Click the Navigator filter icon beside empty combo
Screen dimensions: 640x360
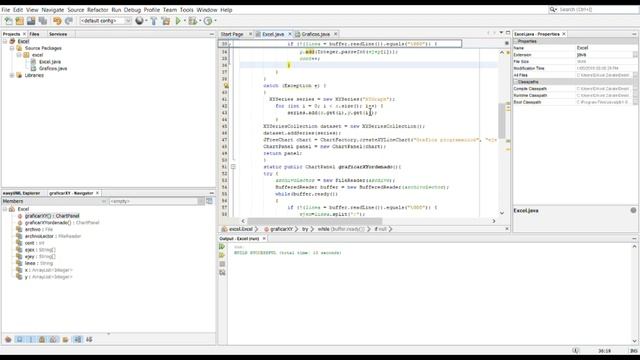209,201
